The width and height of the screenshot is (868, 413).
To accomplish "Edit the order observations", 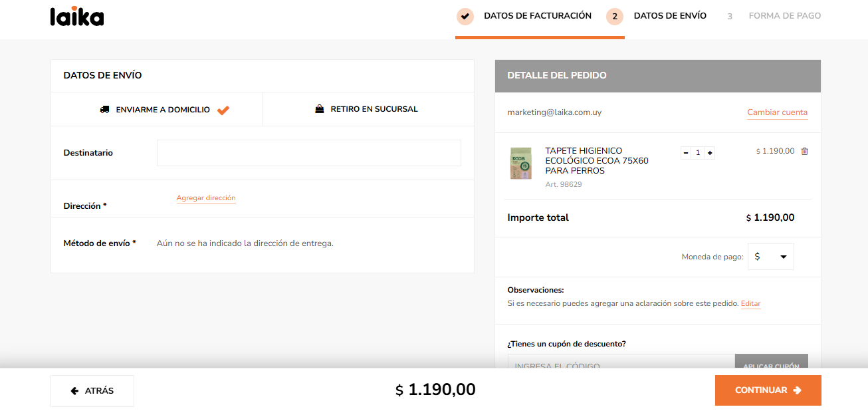I will 750,304.
